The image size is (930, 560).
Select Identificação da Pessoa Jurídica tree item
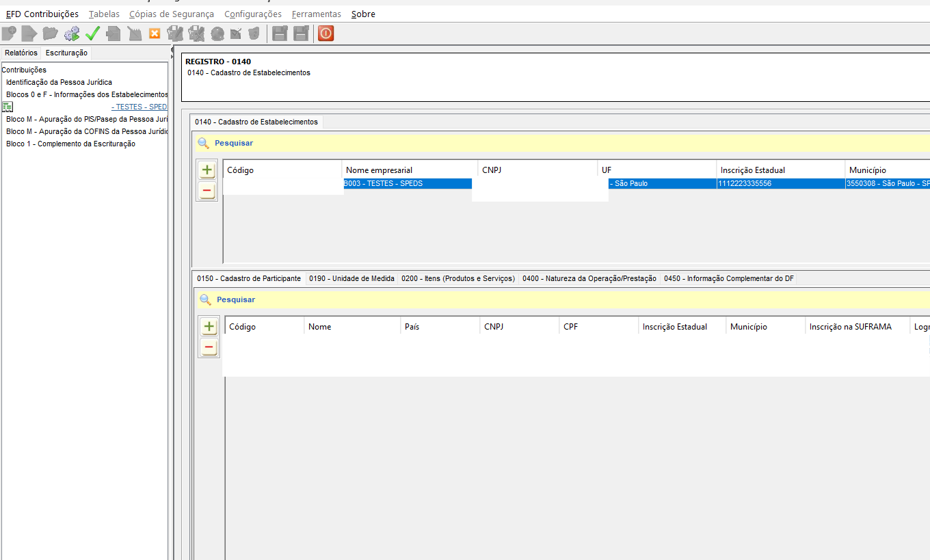[x=59, y=82]
